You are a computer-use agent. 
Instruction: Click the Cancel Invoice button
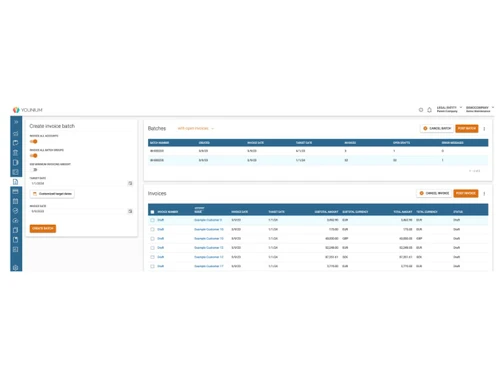pyautogui.click(x=434, y=193)
